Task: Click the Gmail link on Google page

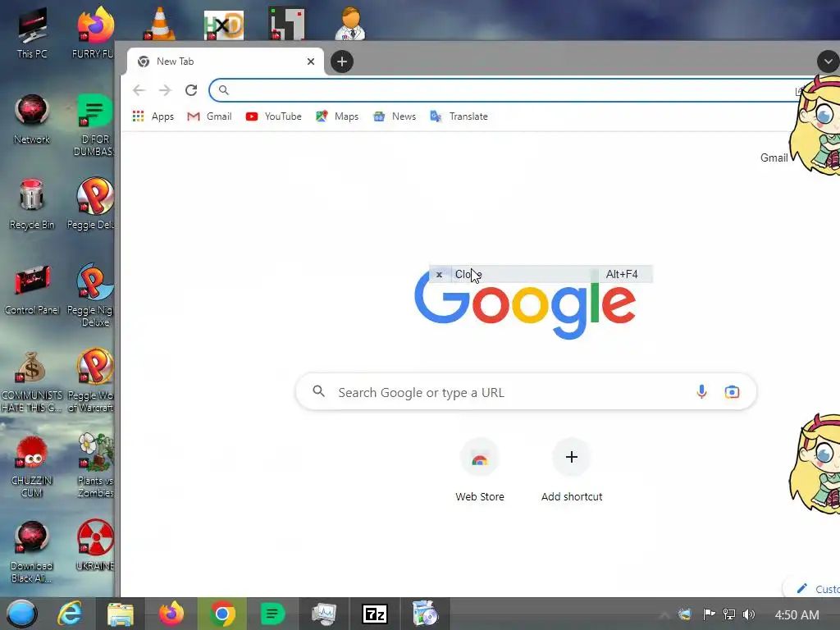Action: tap(774, 157)
